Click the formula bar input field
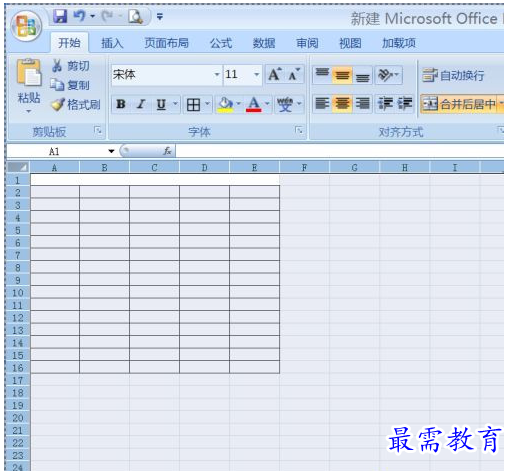The width and height of the screenshot is (510, 471). pos(339,151)
